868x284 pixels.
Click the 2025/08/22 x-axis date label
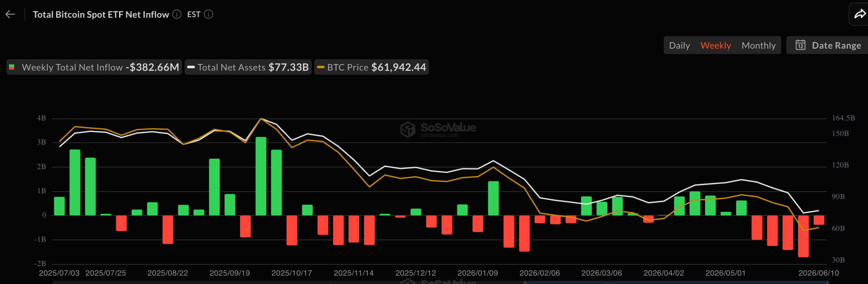(167, 273)
